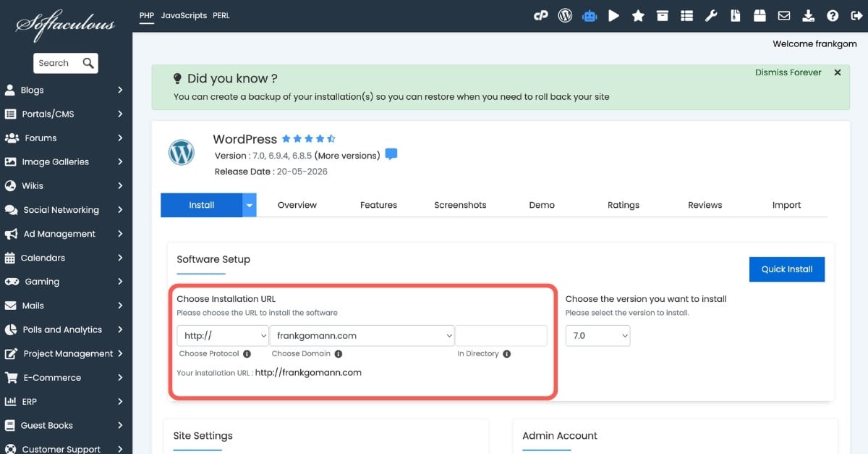Open the http:// protocol dropdown
Image resolution: width=868 pixels, height=454 pixels.
click(223, 335)
